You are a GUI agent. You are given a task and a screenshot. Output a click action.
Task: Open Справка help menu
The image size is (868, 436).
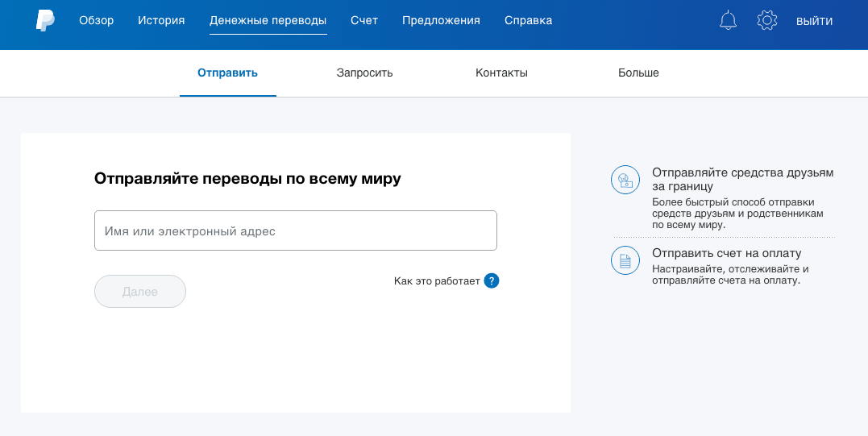tap(528, 20)
